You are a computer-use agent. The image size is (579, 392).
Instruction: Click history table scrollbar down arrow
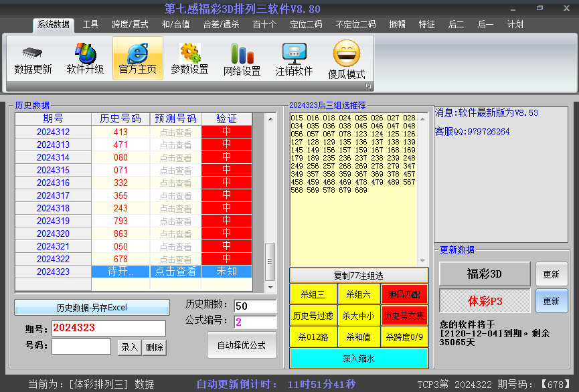point(270,287)
